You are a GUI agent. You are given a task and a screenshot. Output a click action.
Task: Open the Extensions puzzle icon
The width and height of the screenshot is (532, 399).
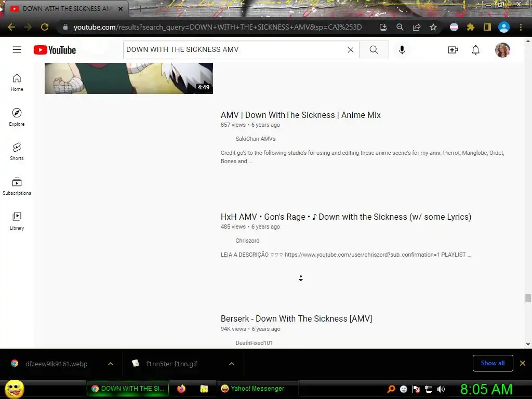[x=470, y=27]
